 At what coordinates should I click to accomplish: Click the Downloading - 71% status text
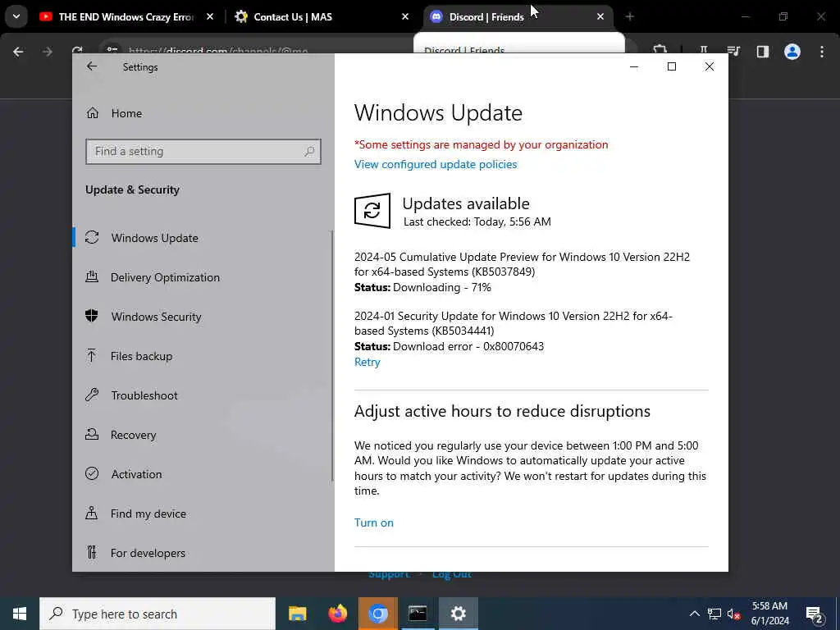click(422, 288)
